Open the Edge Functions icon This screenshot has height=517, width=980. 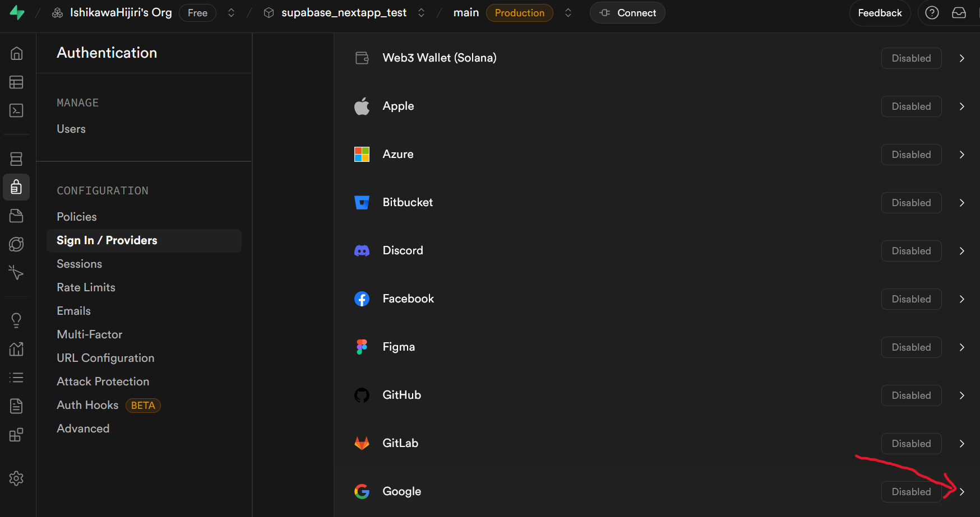point(16,244)
